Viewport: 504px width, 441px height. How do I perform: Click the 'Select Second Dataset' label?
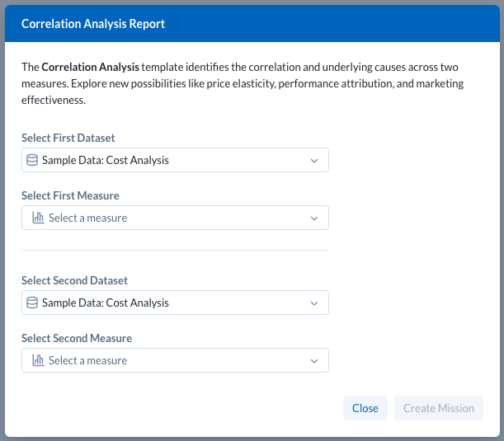[x=74, y=280]
